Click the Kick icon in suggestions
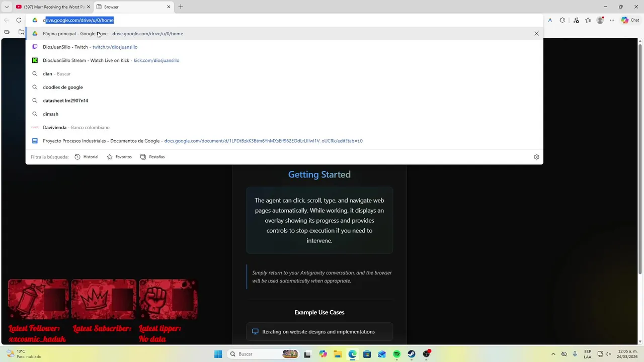 pos(35,60)
